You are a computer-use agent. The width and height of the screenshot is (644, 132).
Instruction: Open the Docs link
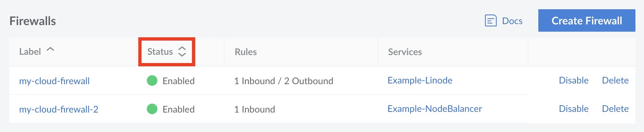pyautogui.click(x=512, y=21)
